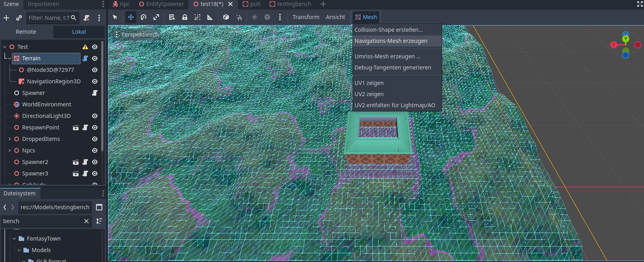
Task: Hide the DirectionalLight3D node
Action: click(x=95, y=116)
